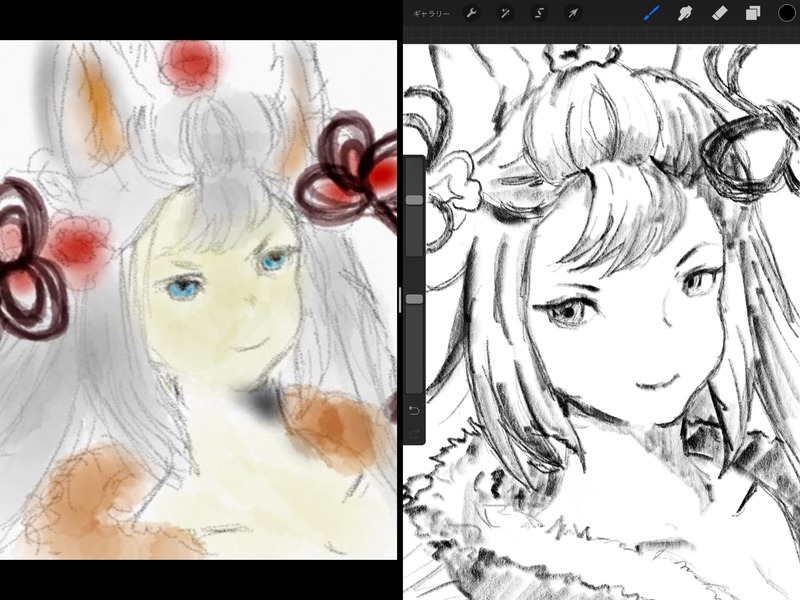Undo the last stroke in the sidebar
This screenshot has height=600, width=800.
(414, 411)
